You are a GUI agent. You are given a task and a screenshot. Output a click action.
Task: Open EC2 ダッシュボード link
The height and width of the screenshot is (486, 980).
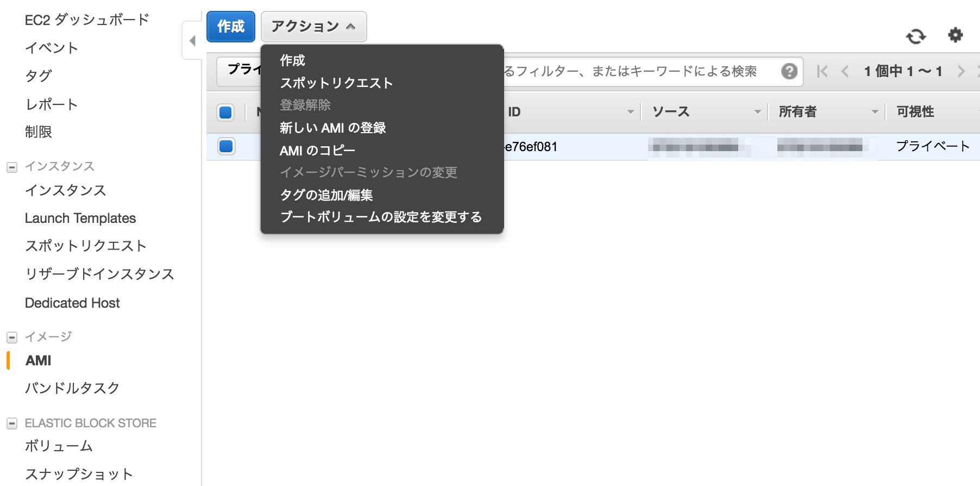pos(87,20)
